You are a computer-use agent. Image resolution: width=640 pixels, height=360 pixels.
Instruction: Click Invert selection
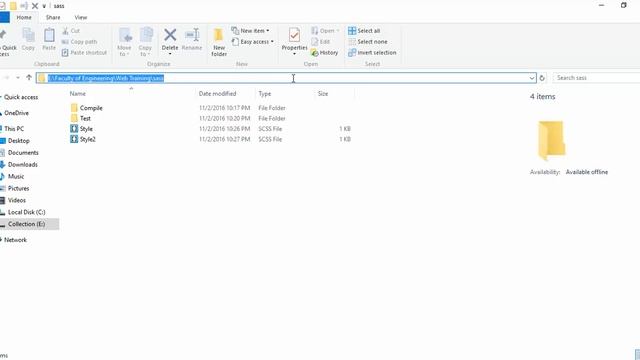click(x=372, y=53)
